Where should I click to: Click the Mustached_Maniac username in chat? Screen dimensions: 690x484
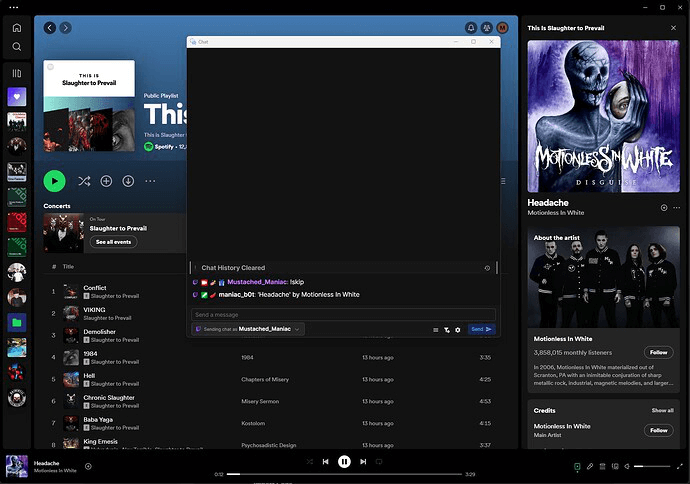point(257,282)
